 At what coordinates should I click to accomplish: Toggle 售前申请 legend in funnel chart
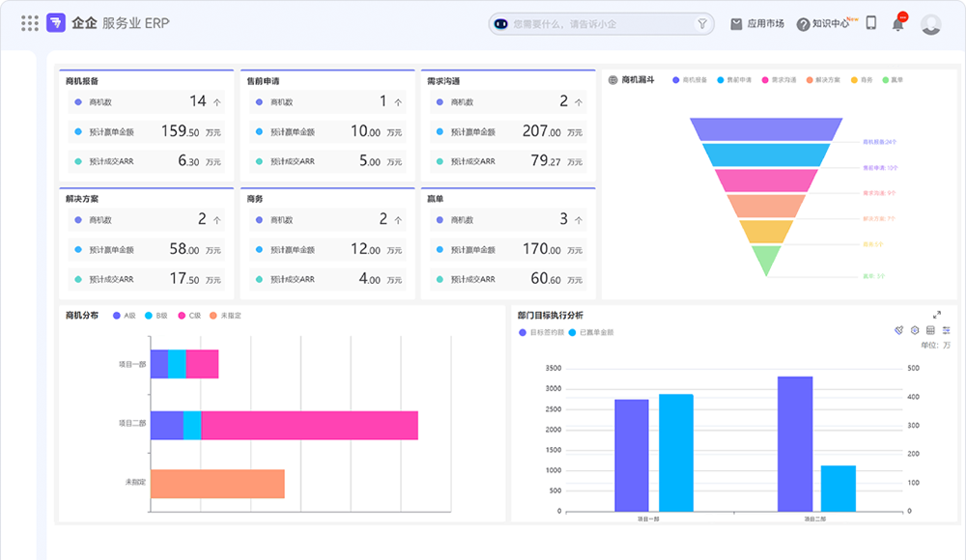[734, 80]
